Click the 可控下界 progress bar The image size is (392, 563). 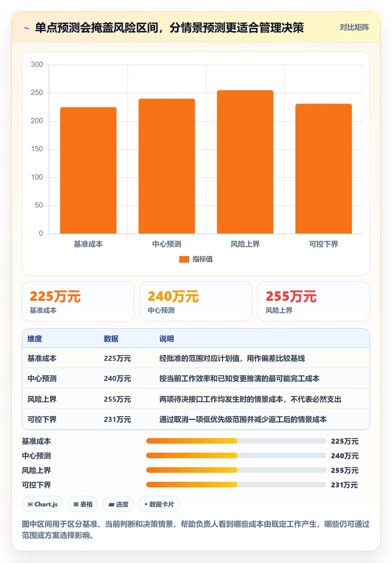click(x=236, y=485)
